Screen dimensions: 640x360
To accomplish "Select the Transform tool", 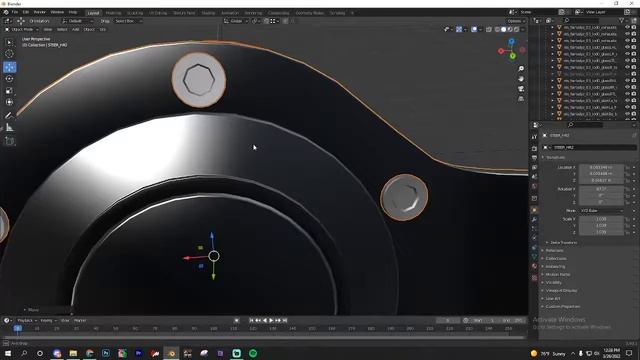I will click(x=9, y=102).
